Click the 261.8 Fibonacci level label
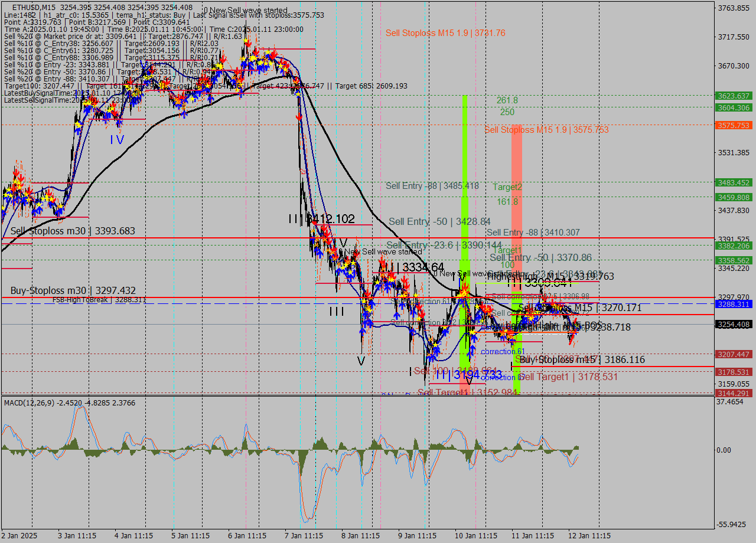756x543 pixels. [507, 100]
